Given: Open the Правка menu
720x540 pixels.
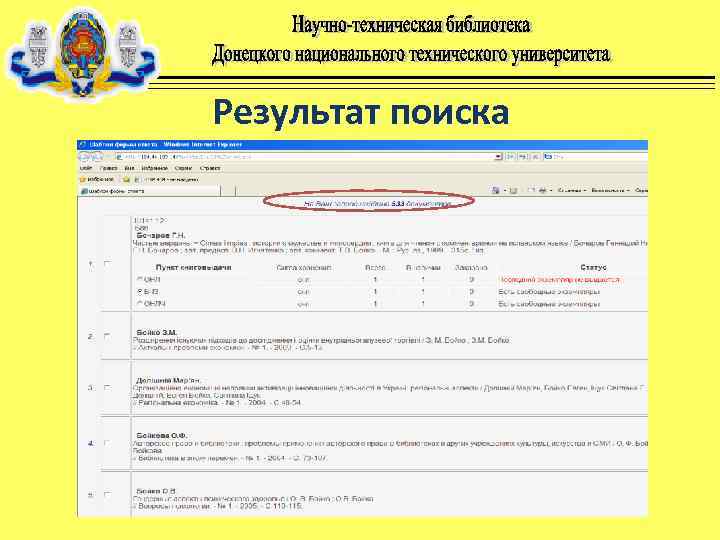Looking at the screenshot, I should 108,169.
